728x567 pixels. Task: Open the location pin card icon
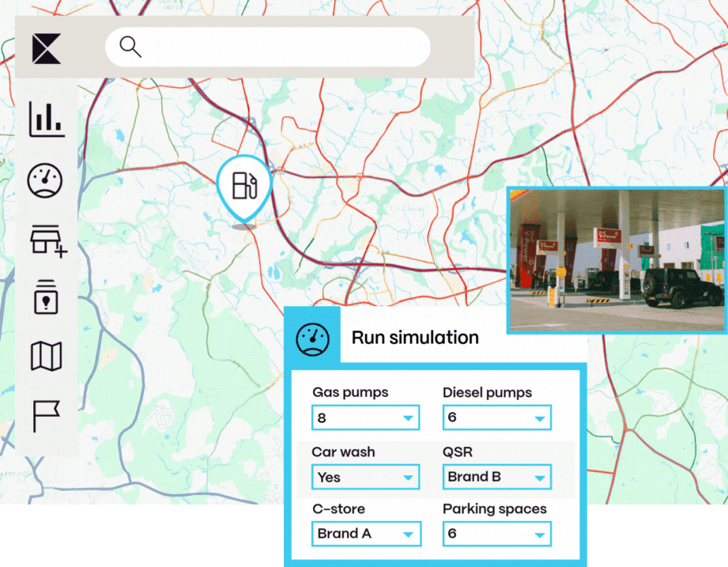tap(46, 297)
